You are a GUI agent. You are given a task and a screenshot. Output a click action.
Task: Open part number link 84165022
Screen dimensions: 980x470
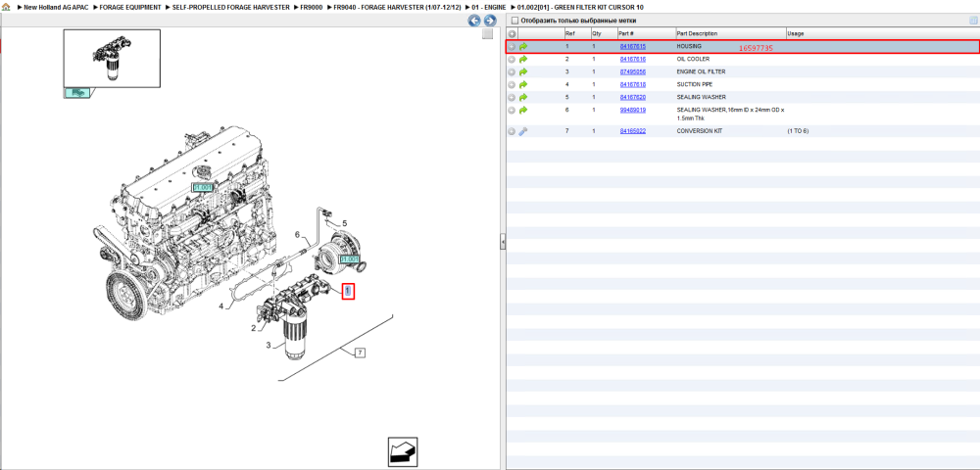click(x=632, y=132)
